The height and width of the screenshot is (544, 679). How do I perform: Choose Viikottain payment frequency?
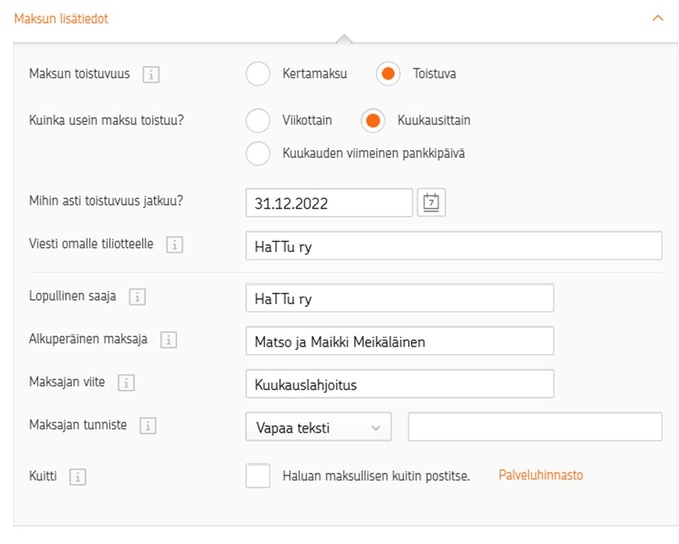tap(258, 120)
